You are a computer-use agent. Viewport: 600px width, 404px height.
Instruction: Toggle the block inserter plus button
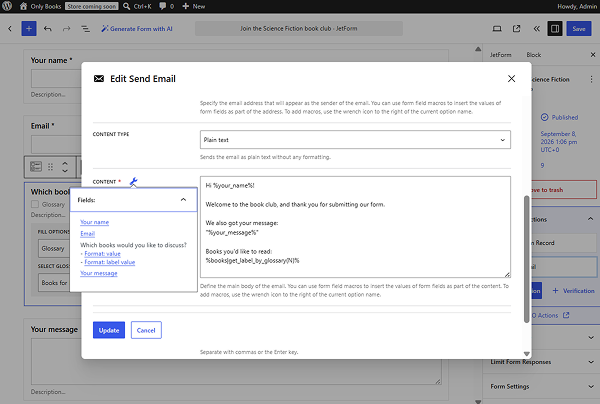point(29,29)
